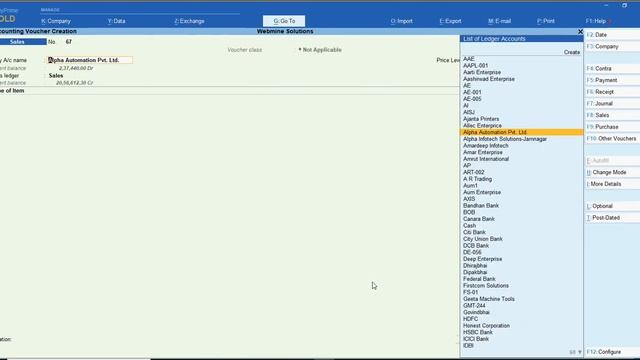
Task: Select ledger Bandhan Bank
Action: [x=481, y=206]
